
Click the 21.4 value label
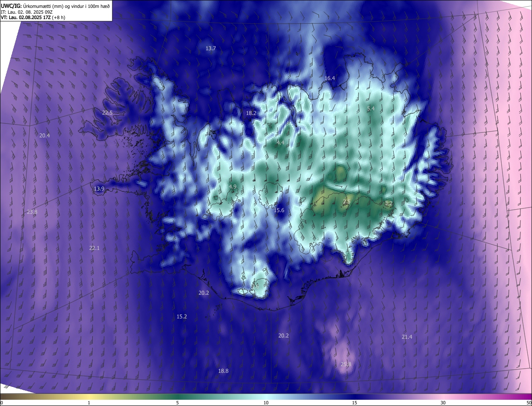coord(407,337)
